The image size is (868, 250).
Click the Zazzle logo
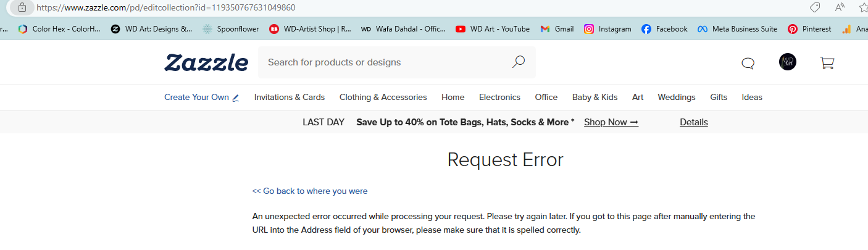[206, 62]
